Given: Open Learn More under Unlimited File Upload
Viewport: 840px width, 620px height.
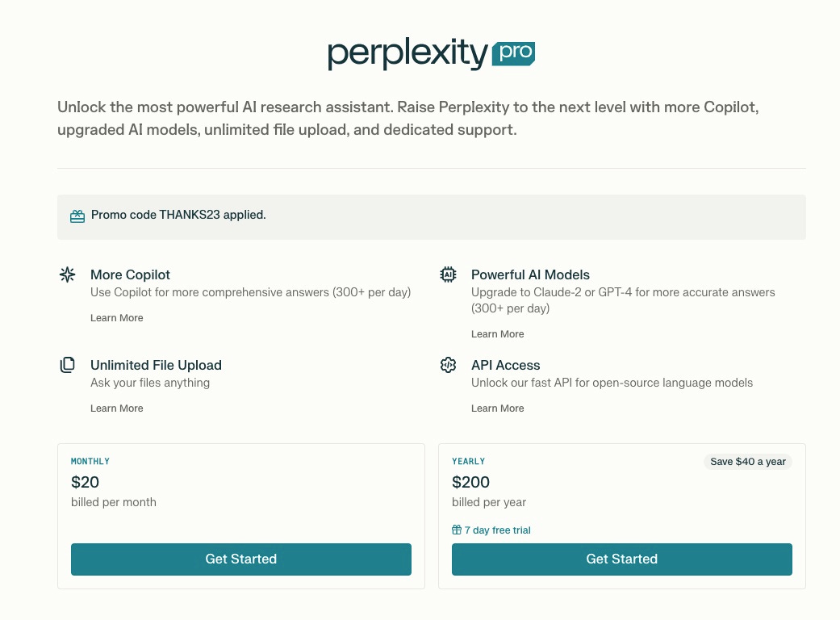Looking at the screenshot, I should click(x=116, y=408).
